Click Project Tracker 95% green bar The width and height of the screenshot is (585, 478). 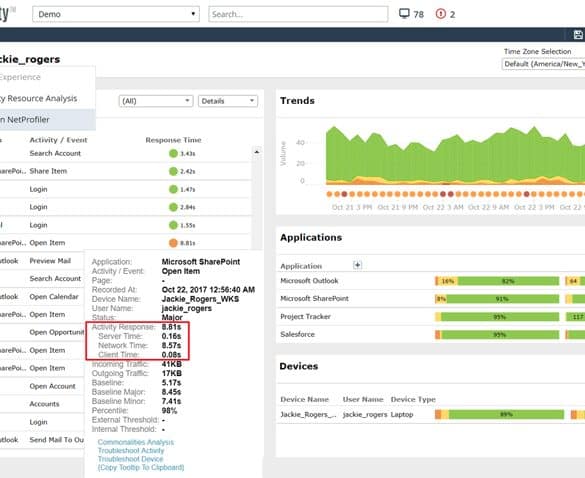(500, 317)
